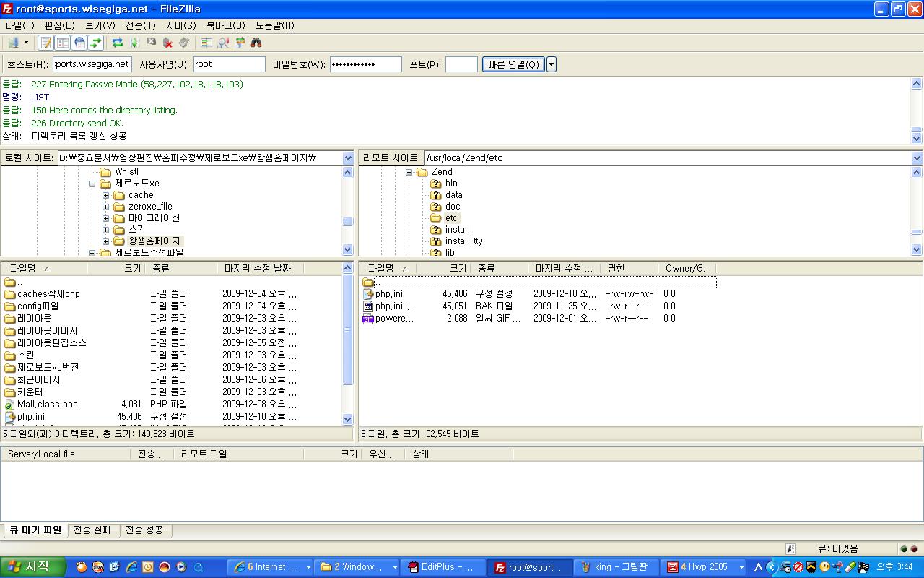Open the 리모트 사이트 path dropdown
This screenshot has height=578, width=924.
point(917,158)
